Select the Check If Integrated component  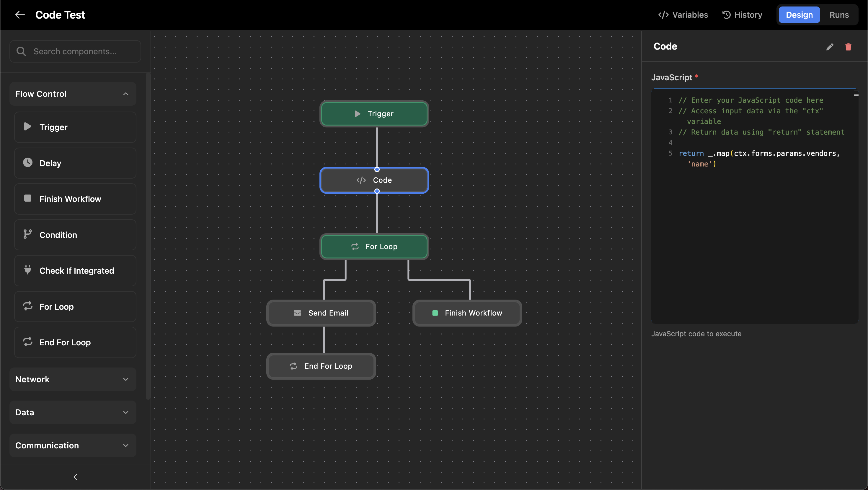click(x=75, y=271)
